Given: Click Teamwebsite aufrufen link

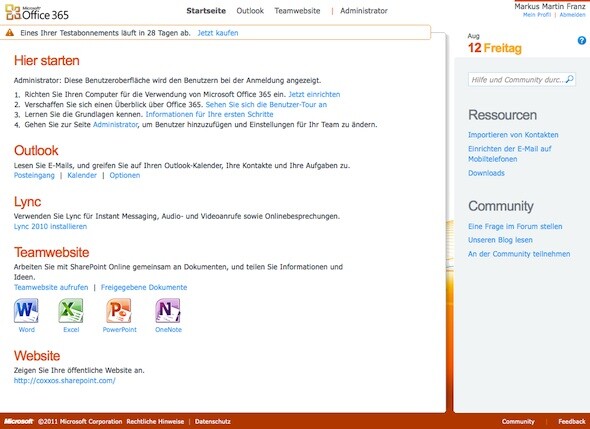Looking at the screenshot, I should pyautogui.click(x=51, y=287).
